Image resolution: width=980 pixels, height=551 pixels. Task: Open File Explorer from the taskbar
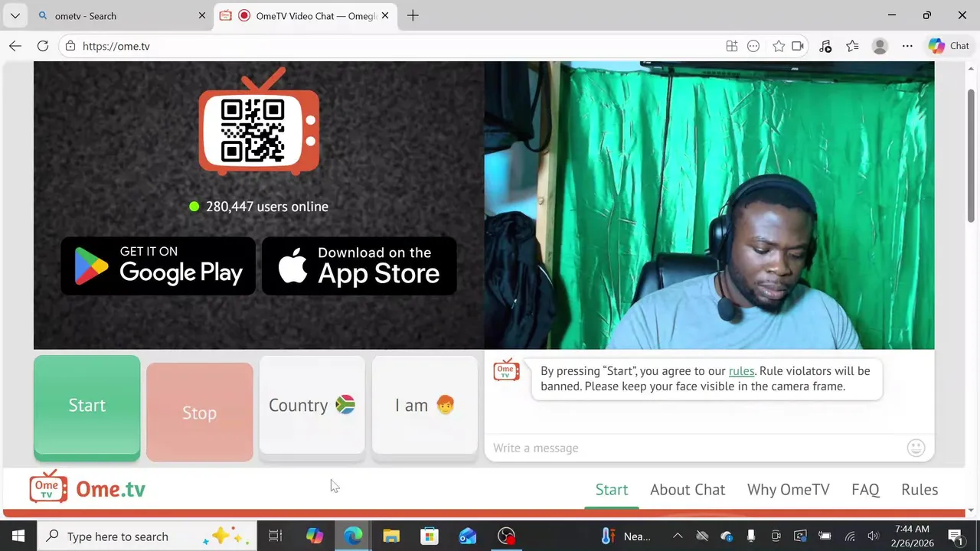click(x=391, y=536)
